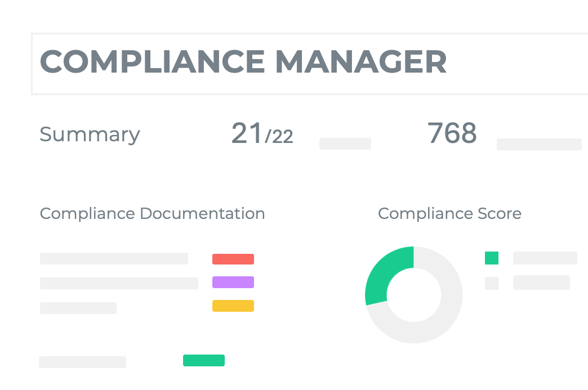
Task: Select the purple status badge
Action: click(x=233, y=282)
